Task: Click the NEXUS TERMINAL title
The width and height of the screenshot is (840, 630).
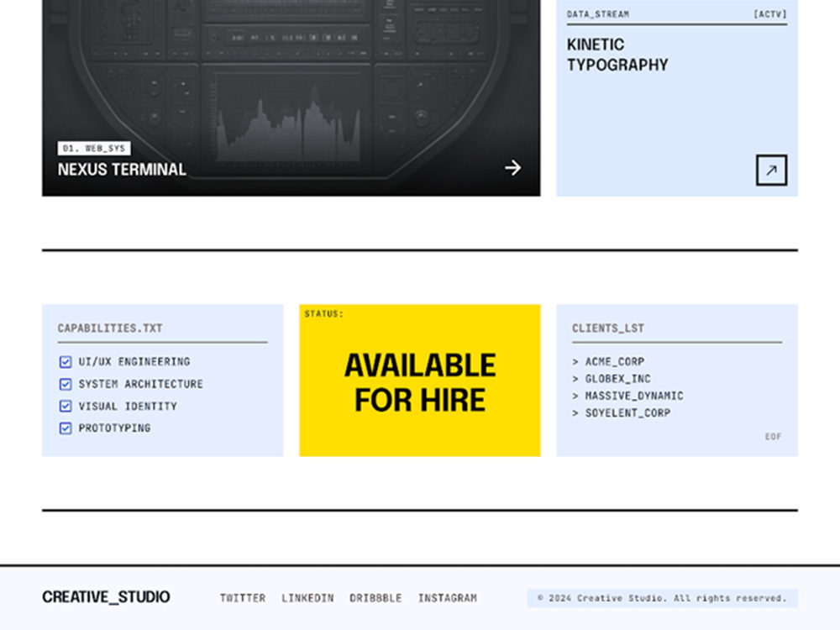Action: click(122, 170)
